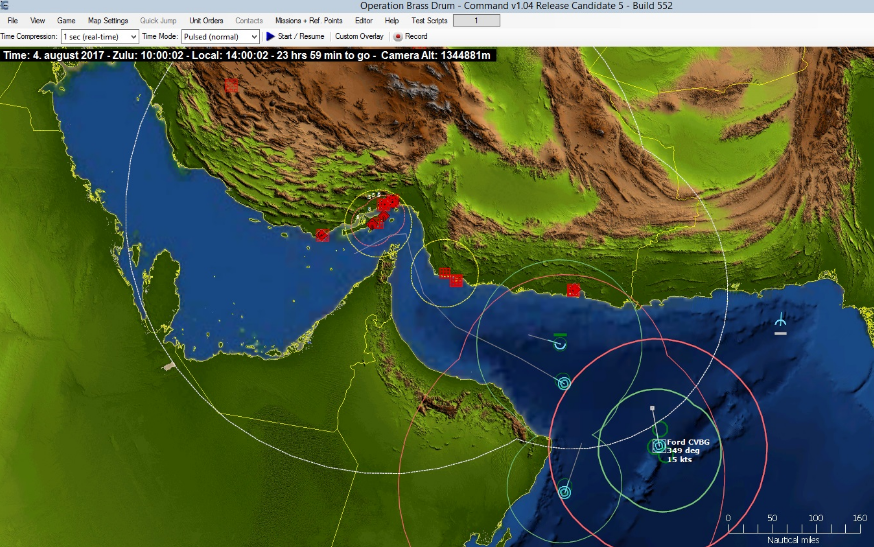Viewport: 874px width, 547px height.
Task: Select friendly aircraft icon east of the map
Action: [x=780, y=322]
